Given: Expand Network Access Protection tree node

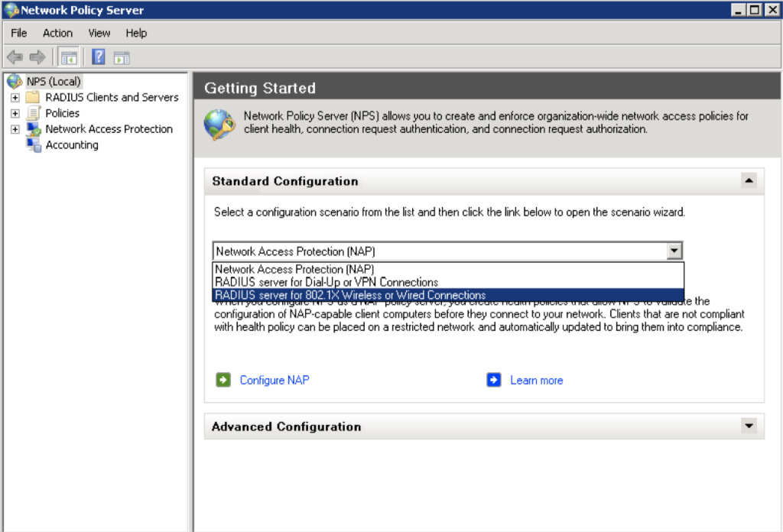Looking at the screenshot, I should coord(15,130).
